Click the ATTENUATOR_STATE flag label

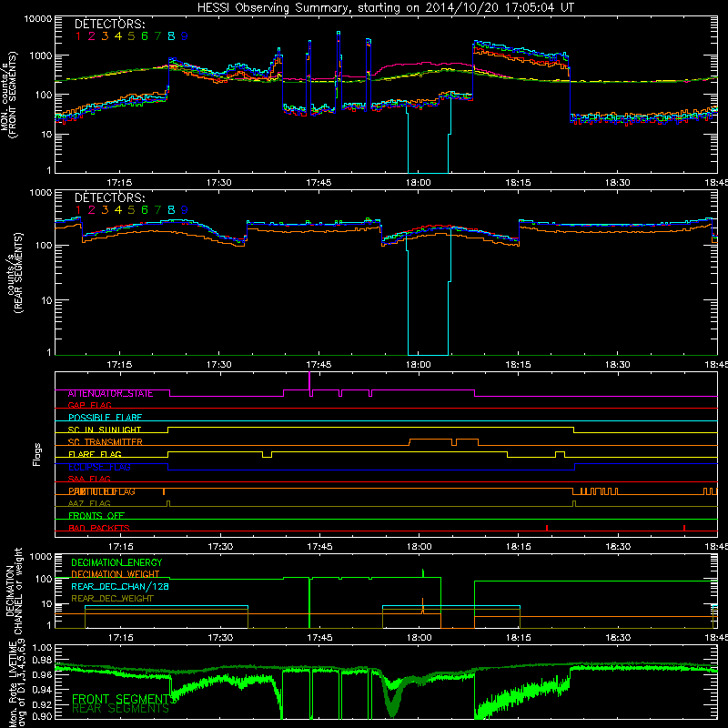110,394
